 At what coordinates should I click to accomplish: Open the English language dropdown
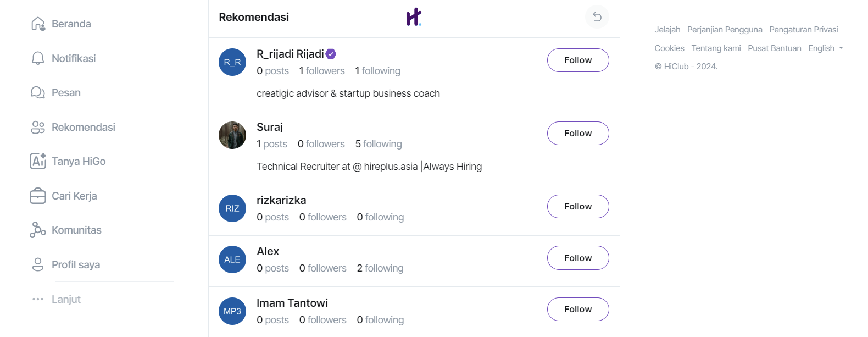click(x=826, y=48)
